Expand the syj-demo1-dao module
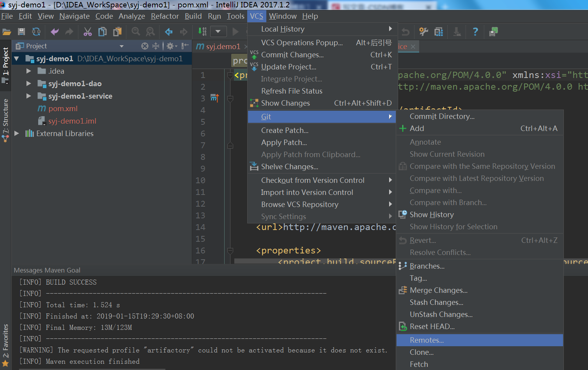588x370 pixels. coord(28,83)
